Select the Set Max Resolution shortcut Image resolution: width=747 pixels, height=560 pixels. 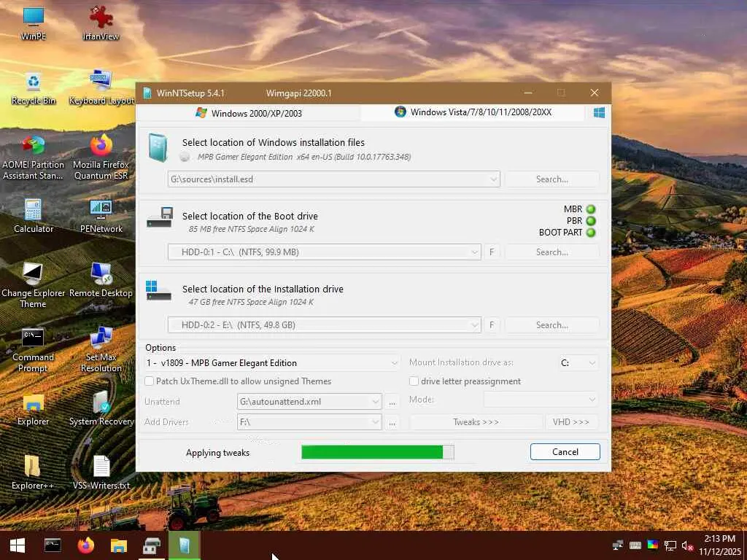[101, 350]
